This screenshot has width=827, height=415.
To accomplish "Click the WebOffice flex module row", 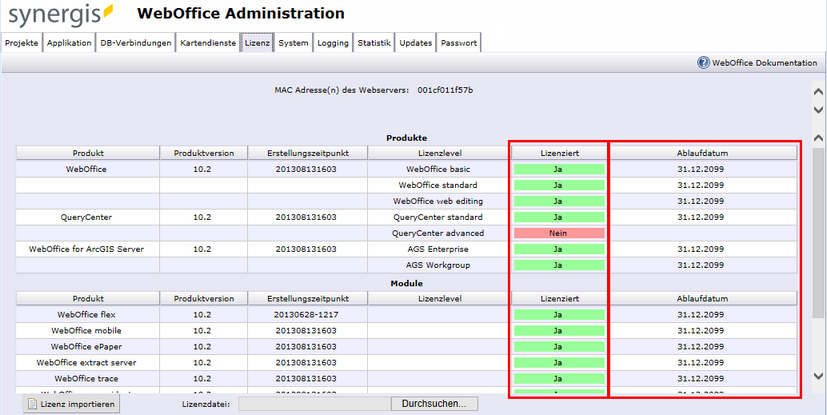I will tap(406, 315).
